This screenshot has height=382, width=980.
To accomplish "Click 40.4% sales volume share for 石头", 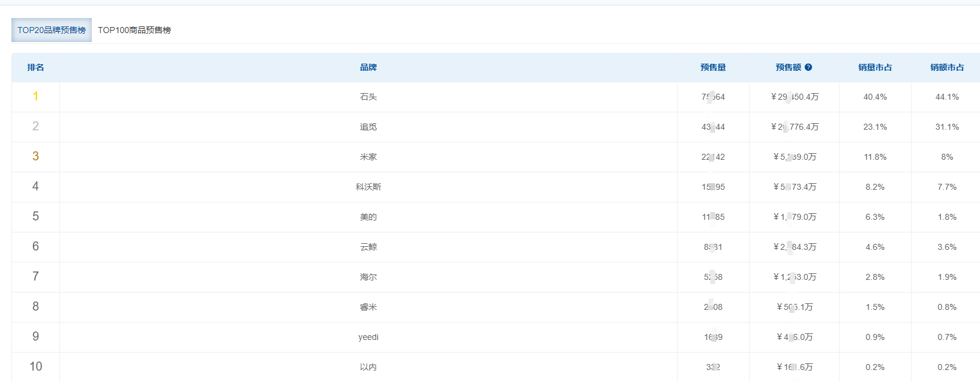I will 875,97.
